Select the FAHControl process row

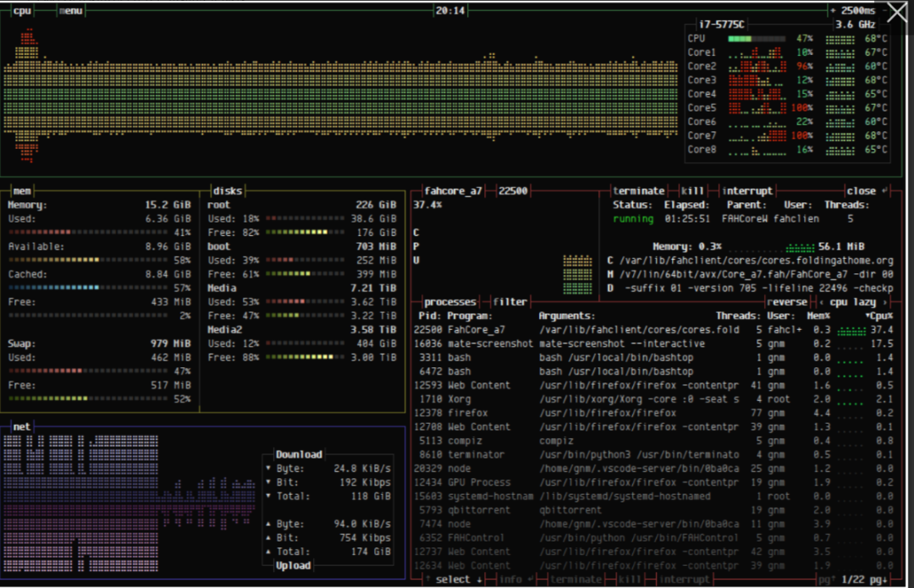[x=653, y=538]
